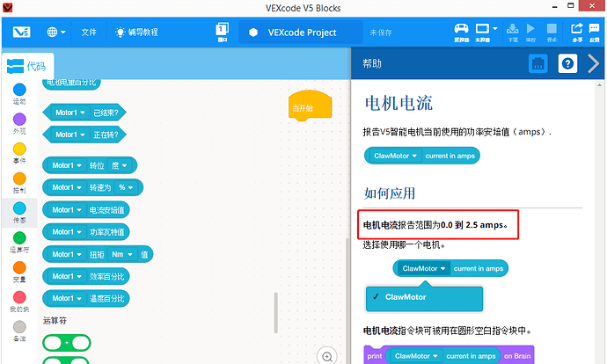The image size is (607, 364).
Task: Collapse help panel with the arrow
Action: (x=594, y=63)
